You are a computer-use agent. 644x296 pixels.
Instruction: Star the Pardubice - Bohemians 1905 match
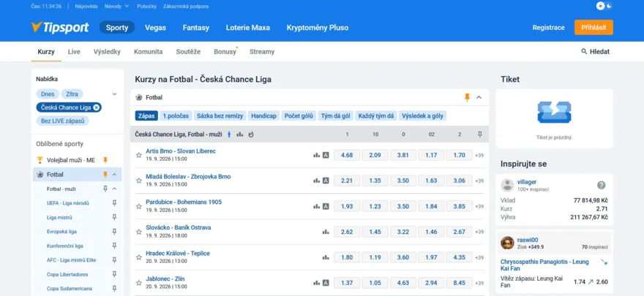(139, 206)
